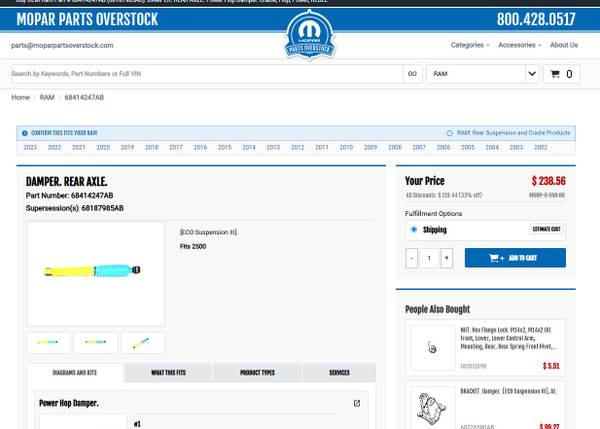Select model year 2022
This screenshot has height=429, width=600.
[x=54, y=148]
